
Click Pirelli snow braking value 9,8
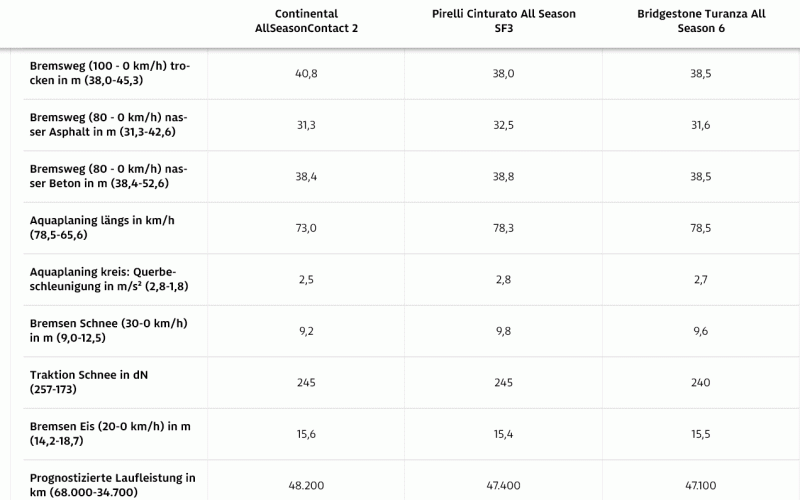[x=504, y=331]
